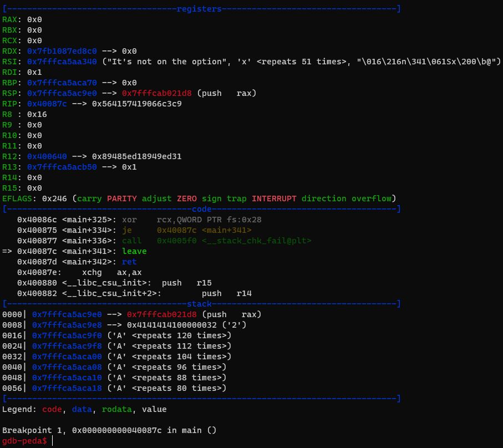
Task: Click the blue 'data' legend word
Action: click(82, 410)
